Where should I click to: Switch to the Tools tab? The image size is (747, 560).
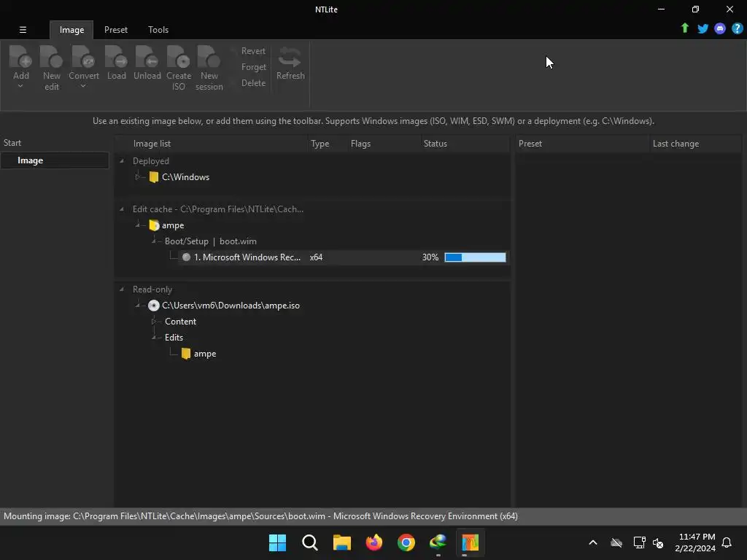point(158,30)
